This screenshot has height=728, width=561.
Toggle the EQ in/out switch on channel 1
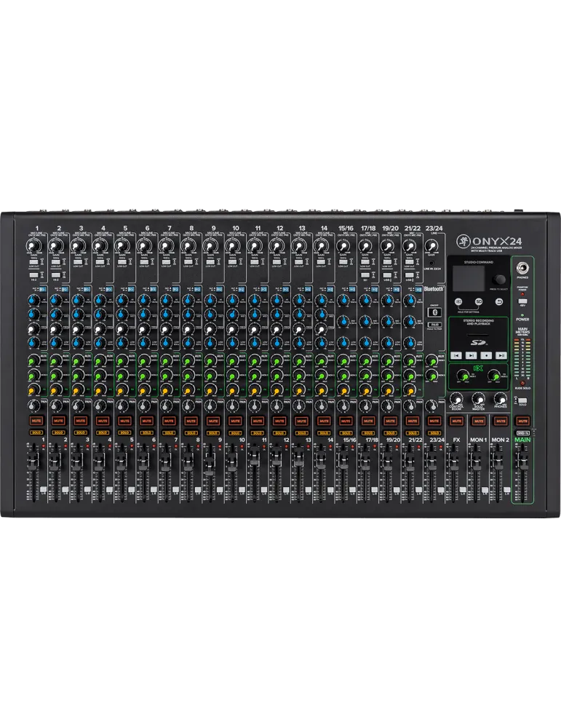(x=42, y=289)
